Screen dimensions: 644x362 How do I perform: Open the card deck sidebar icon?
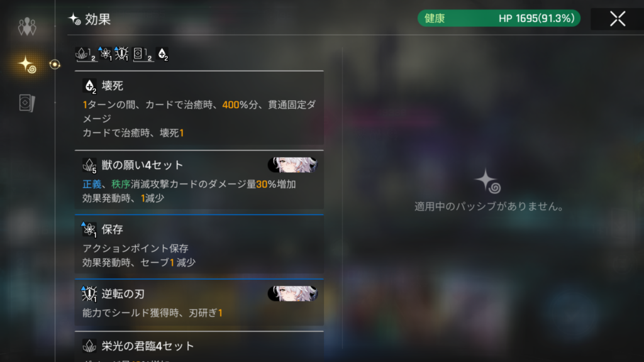tap(27, 102)
